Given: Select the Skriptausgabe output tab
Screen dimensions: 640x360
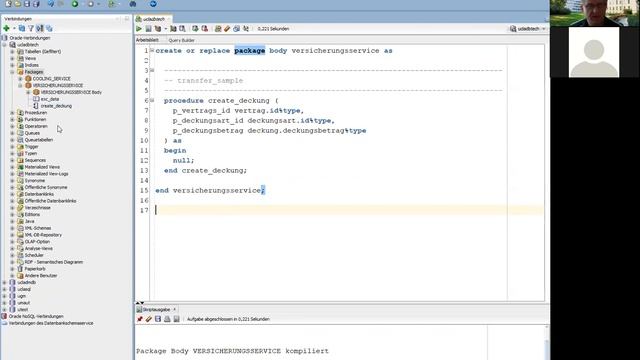Looking at the screenshot, I should point(156,309).
